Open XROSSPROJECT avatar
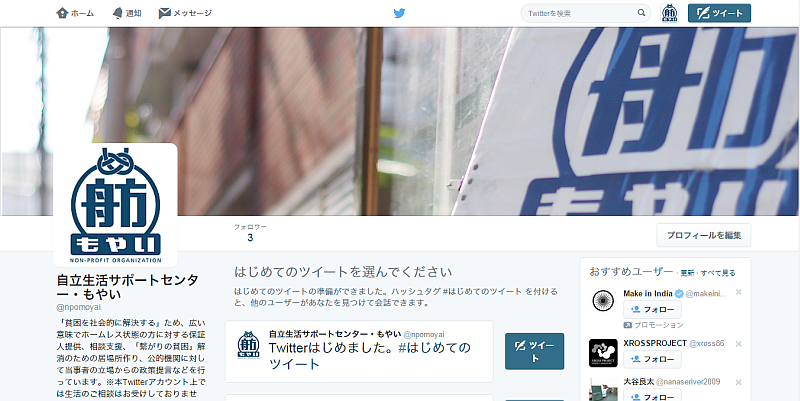Image resolution: width=800 pixels, height=401 pixels. pos(603,353)
